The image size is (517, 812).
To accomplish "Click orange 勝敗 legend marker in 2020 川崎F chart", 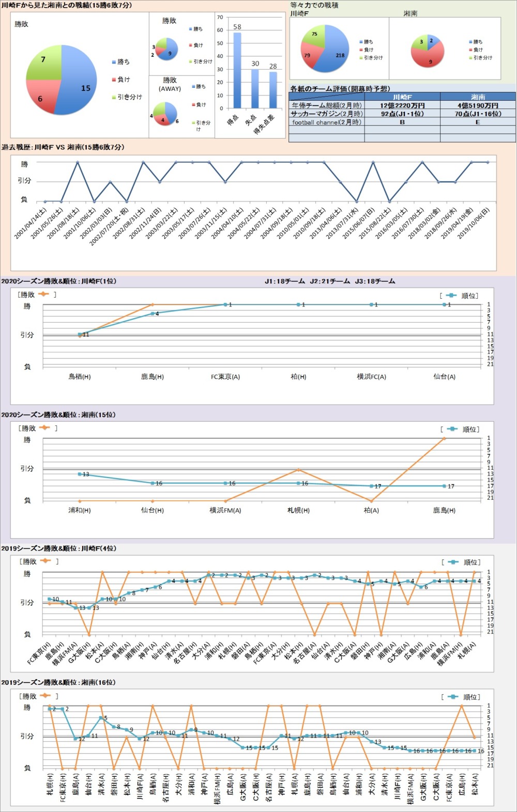I will click(x=43, y=294).
